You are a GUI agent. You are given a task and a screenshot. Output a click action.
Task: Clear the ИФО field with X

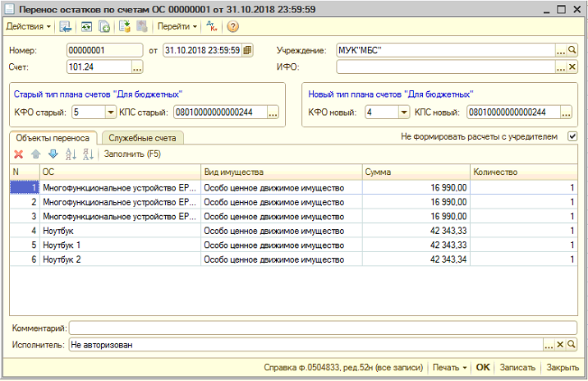572,67
